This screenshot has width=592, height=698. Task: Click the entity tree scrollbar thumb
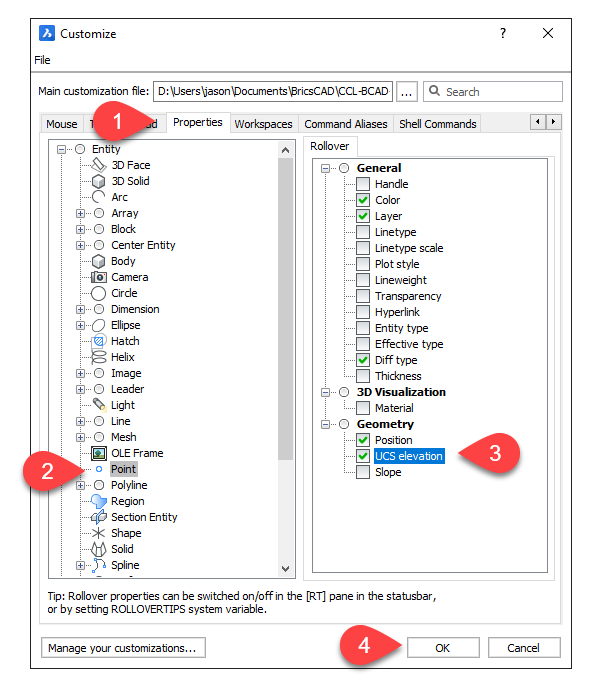(x=285, y=309)
